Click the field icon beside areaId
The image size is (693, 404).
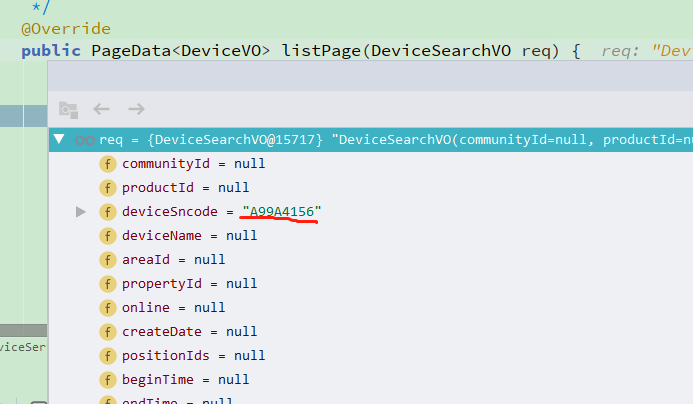107,260
